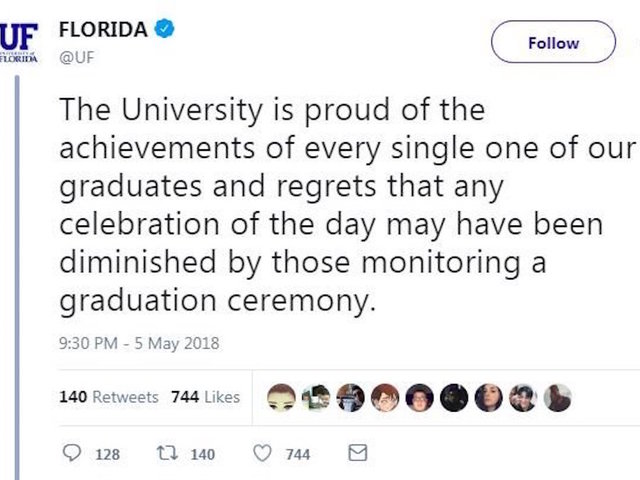Open the FLORIDA display name profile

(103, 29)
